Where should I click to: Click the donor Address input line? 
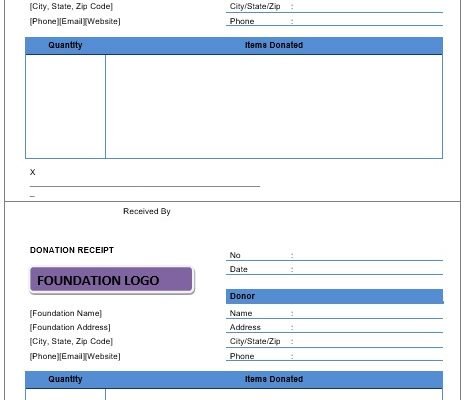coord(334,327)
